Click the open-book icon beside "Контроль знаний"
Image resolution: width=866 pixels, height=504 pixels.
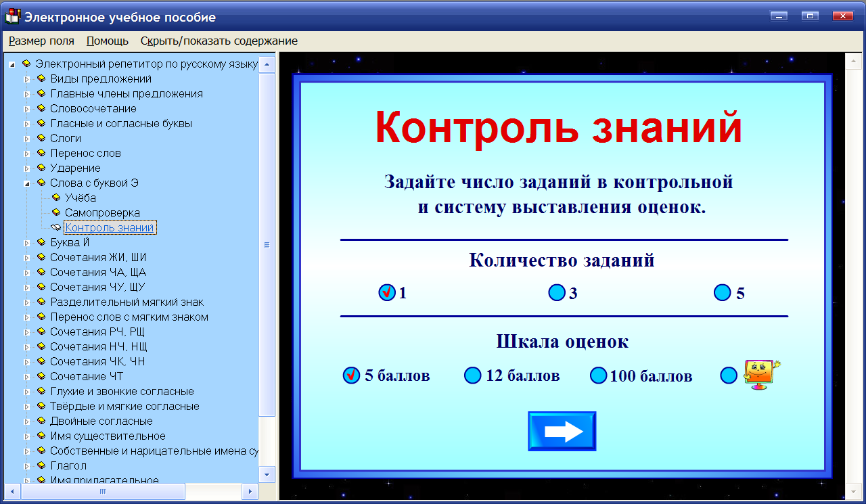pyautogui.click(x=55, y=227)
